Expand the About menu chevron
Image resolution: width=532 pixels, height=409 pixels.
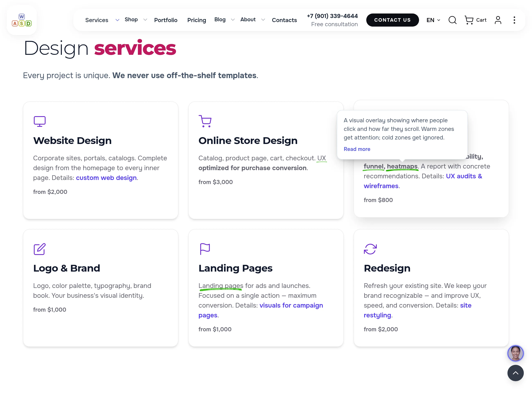click(263, 20)
